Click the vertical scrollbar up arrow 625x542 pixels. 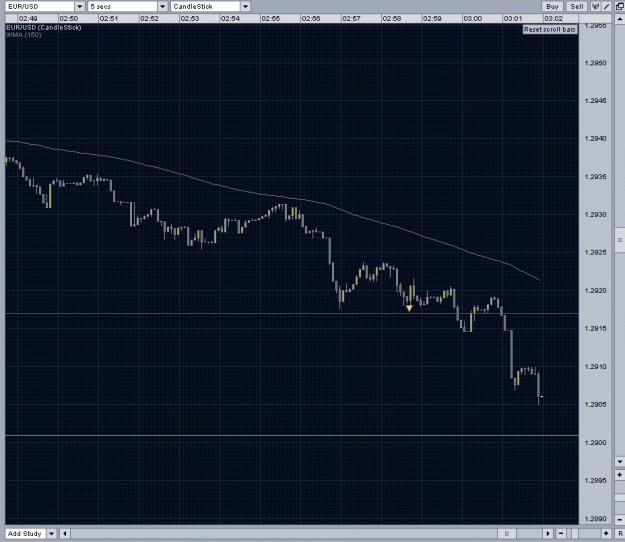tap(620, 18)
